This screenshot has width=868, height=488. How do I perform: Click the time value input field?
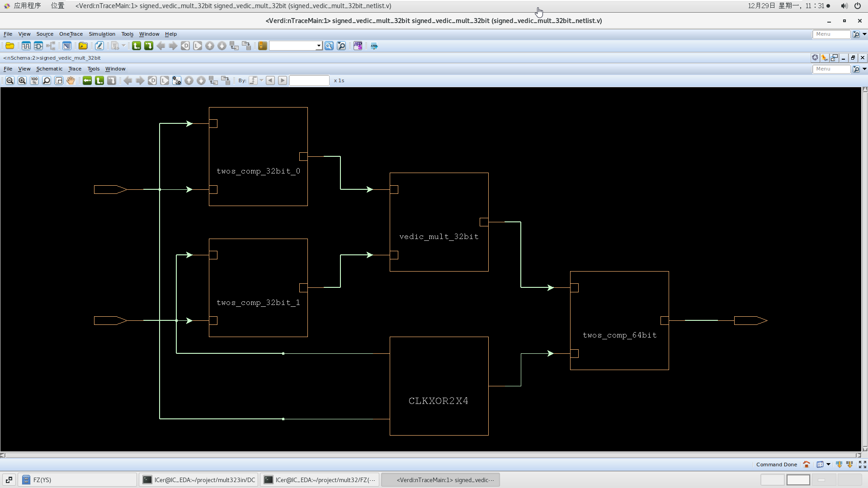309,80
